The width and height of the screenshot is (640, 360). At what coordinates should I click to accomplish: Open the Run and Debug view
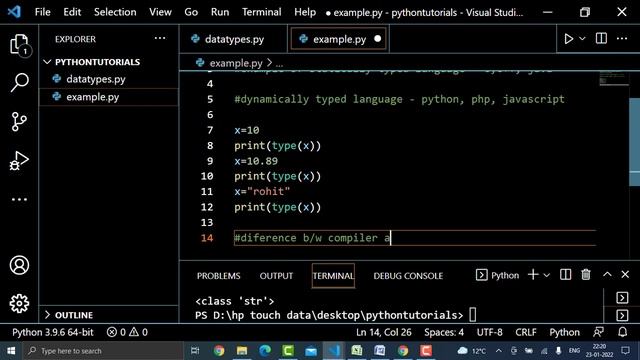click(19, 160)
